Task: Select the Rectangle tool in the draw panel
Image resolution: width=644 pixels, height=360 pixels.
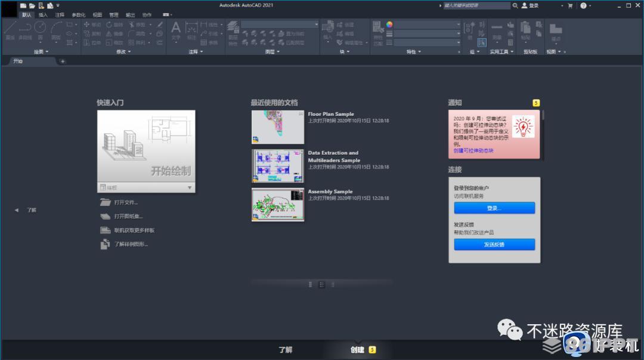Action: pyautogui.click(x=69, y=24)
